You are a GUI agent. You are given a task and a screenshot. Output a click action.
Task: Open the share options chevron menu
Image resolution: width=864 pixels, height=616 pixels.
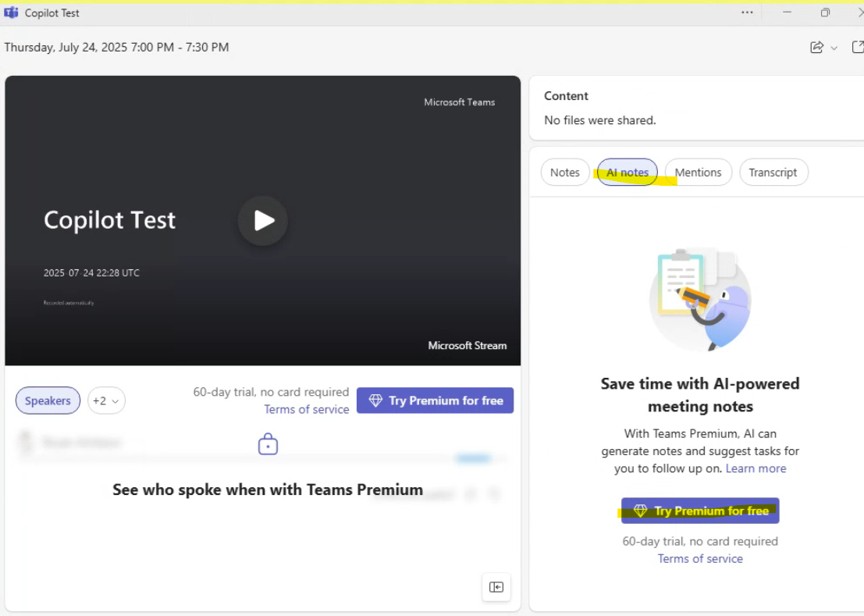834,47
